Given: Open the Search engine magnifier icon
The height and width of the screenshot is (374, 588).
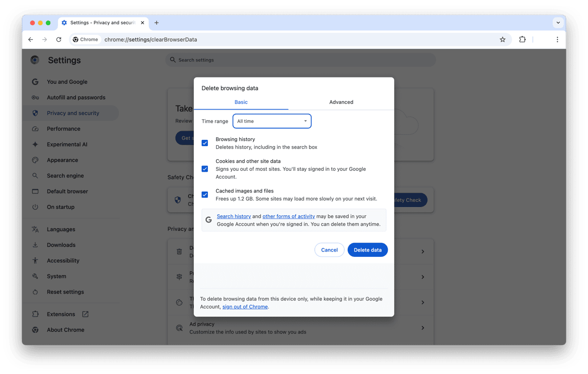Looking at the screenshot, I should coord(35,176).
